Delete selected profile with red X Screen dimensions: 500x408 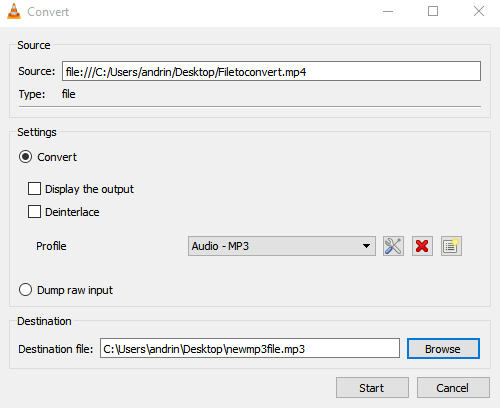(x=422, y=246)
